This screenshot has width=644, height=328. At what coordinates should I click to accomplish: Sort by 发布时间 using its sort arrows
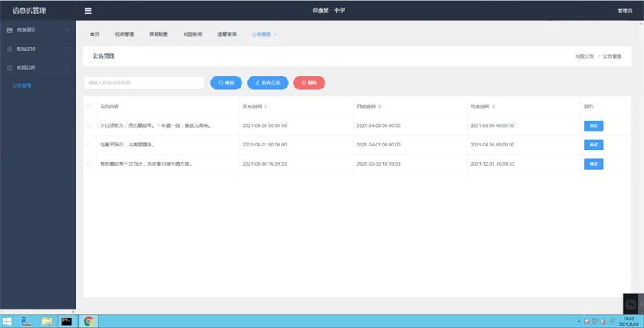[266, 106]
